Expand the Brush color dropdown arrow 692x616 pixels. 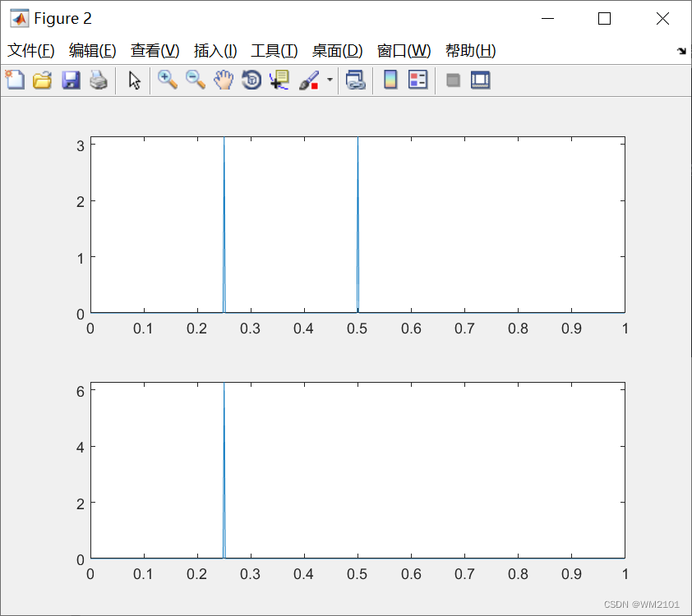[x=330, y=80]
